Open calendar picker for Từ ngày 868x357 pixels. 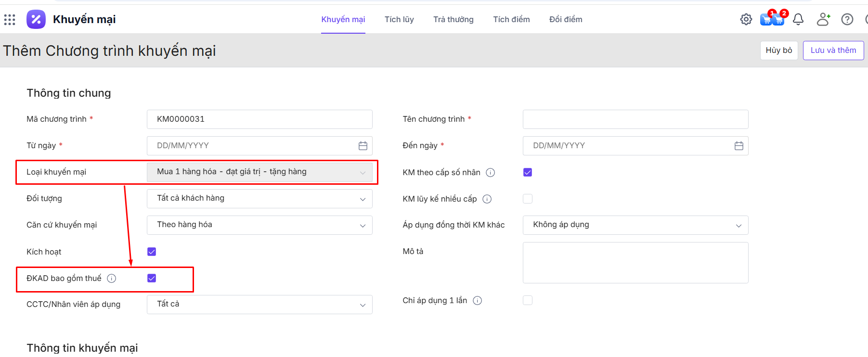[x=363, y=146]
